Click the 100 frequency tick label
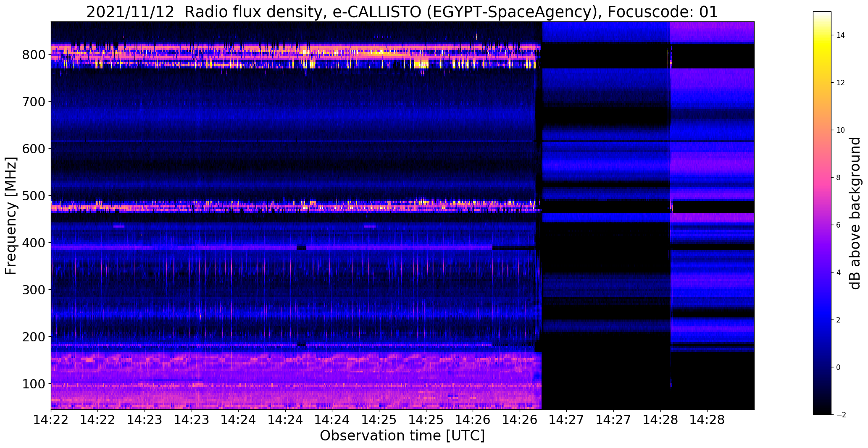The width and height of the screenshot is (868, 448). (x=33, y=384)
